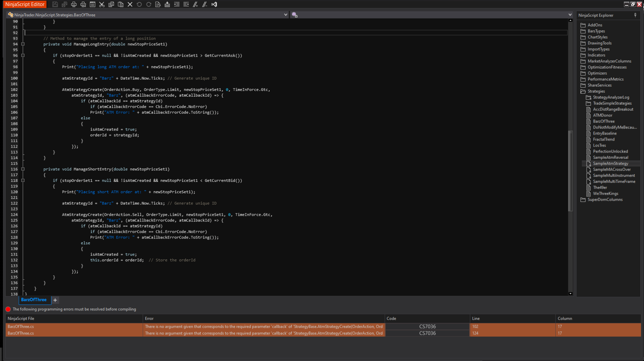Viewport: 644px width, 361px height.
Task: Collapse the if block at line 96
Action: 23,55
